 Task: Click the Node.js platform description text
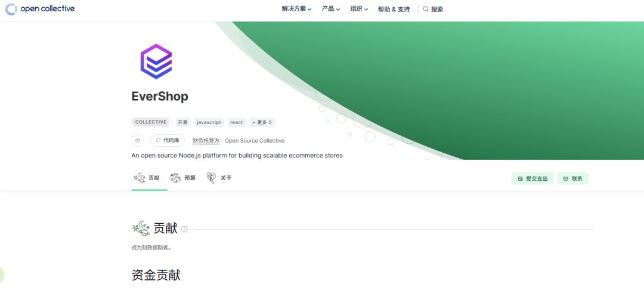click(x=237, y=156)
